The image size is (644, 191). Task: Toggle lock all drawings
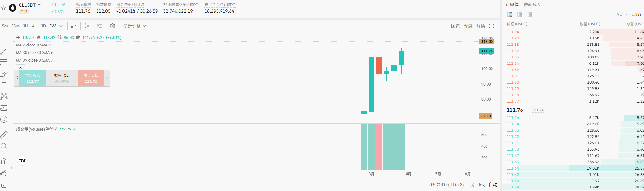point(4,185)
